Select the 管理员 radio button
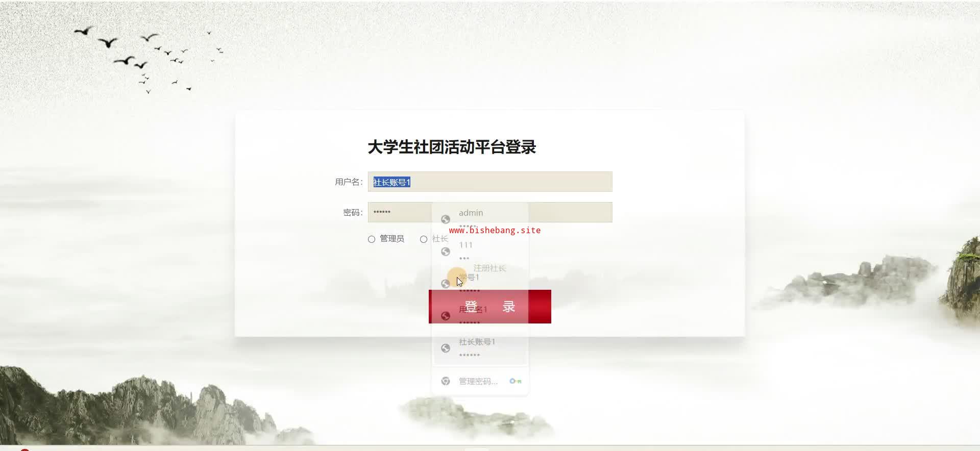This screenshot has height=451, width=980. point(372,239)
